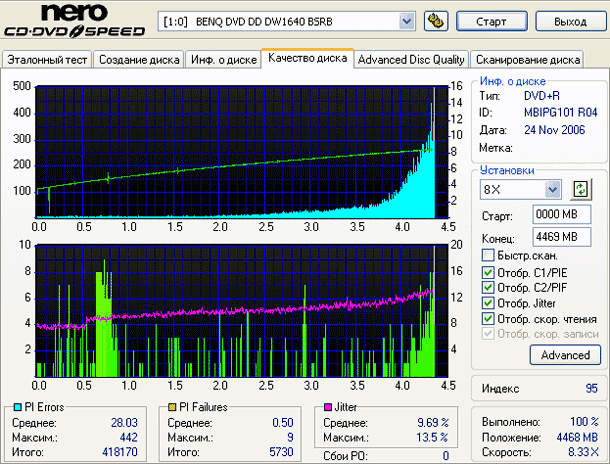Click the Конец 4469 MB input field
The height and width of the screenshot is (464, 610).
[x=556, y=236]
